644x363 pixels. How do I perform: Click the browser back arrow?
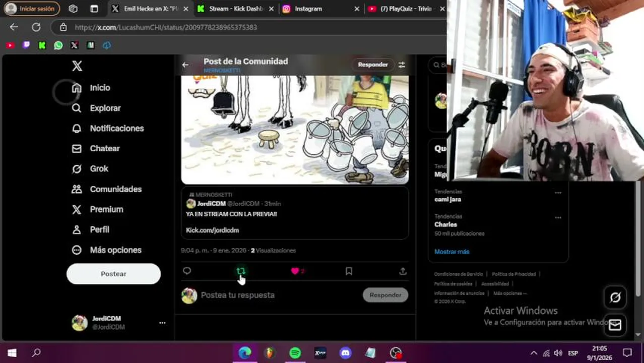point(14,27)
